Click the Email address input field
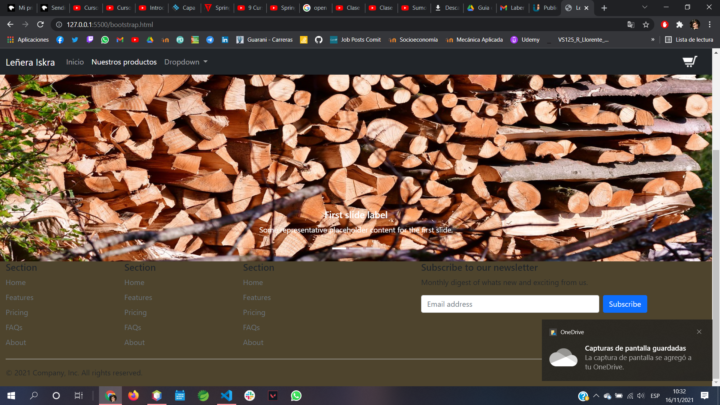 (509, 304)
